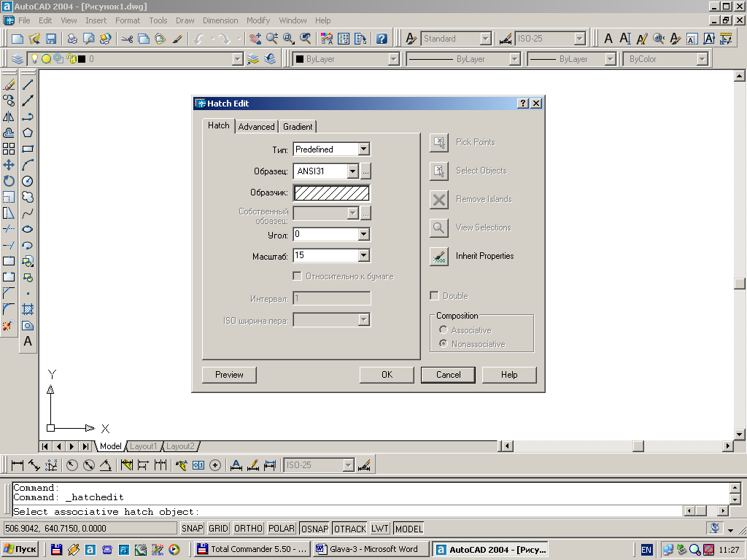Switch to the Gradient tab
Screen dimensions: 747x560
(x=298, y=127)
